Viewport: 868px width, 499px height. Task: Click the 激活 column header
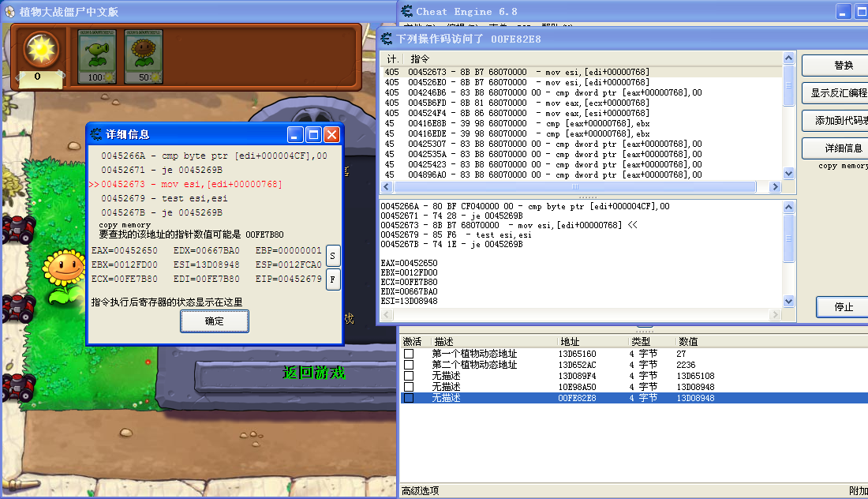pos(414,342)
